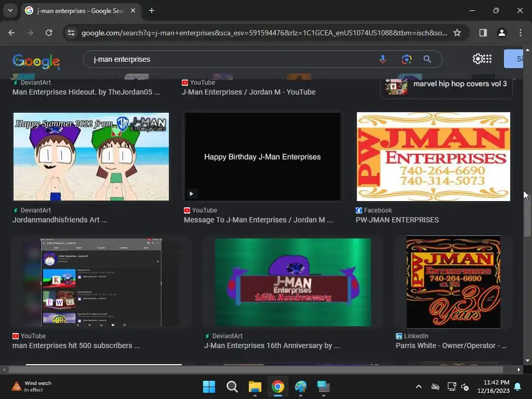Search by image with the Lens icon

406,59
